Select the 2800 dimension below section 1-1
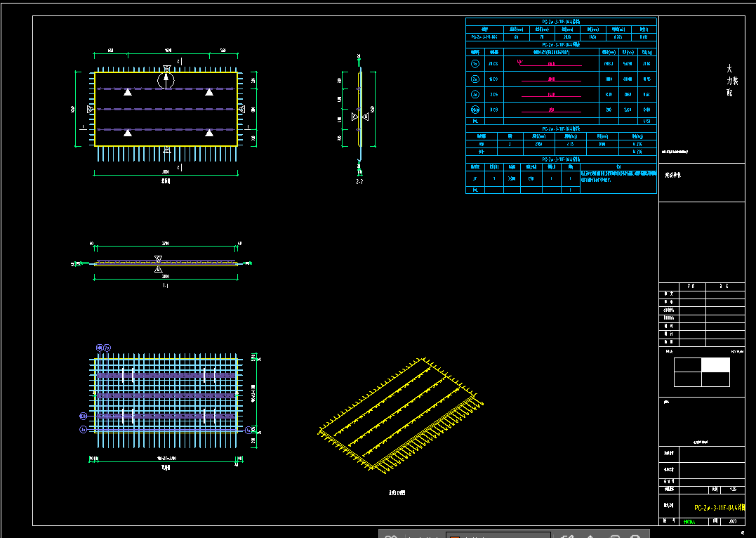756x538 pixels. (166, 277)
